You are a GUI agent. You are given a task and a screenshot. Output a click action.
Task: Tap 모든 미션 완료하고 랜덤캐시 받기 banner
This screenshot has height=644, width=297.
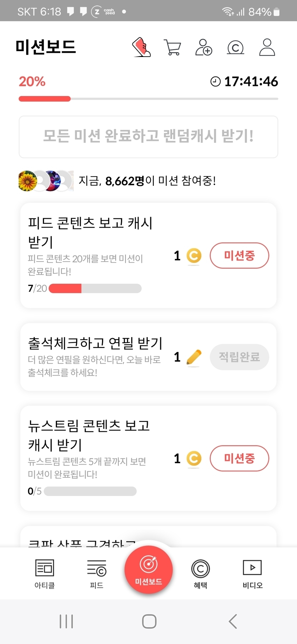tap(148, 136)
